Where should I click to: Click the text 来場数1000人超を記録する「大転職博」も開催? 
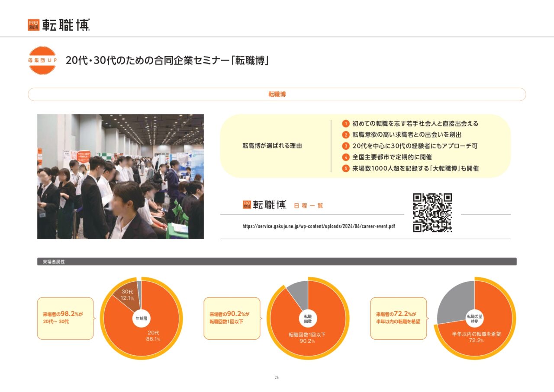pos(415,169)
